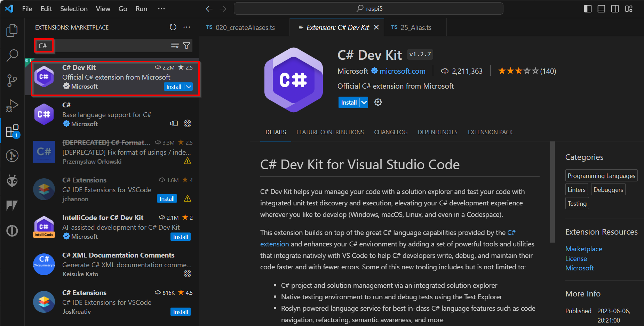Open the Views and More Actions ellipsis menu

[187, 27]
